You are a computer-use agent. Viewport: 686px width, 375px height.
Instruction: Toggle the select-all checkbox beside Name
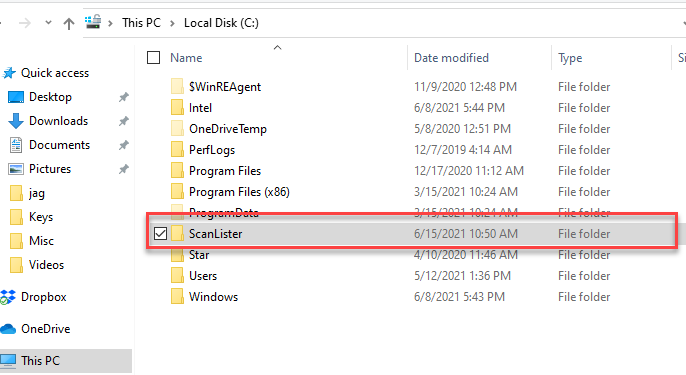(154, 57)
